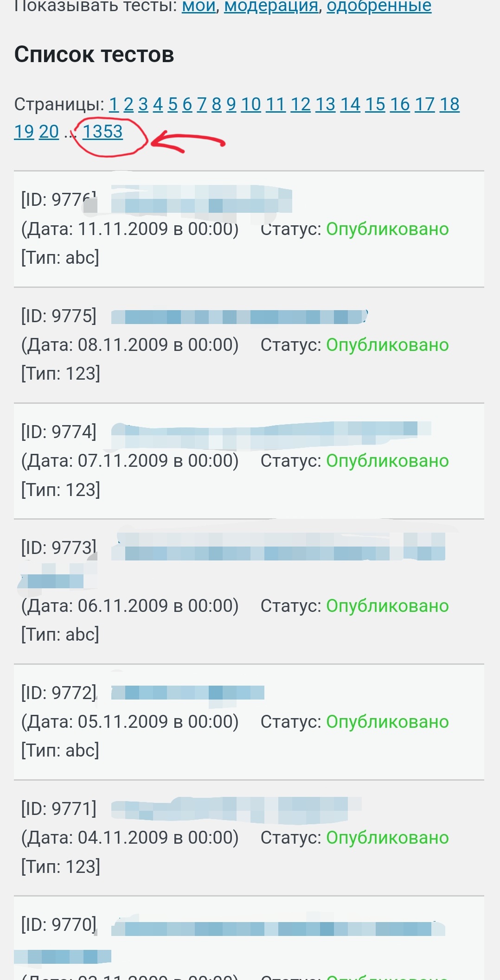500x980 pixels.
Task: Jump to page 16 of list
Action: [400, 105]
